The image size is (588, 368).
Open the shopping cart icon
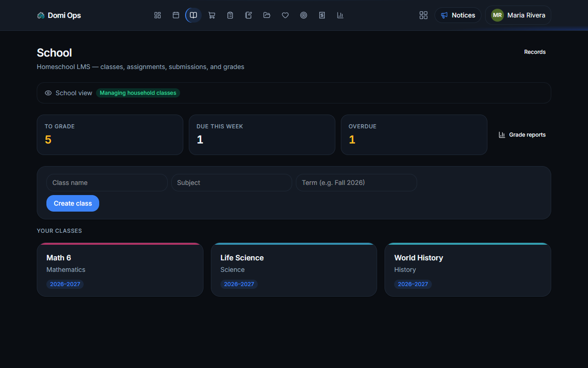pos(212,15)
